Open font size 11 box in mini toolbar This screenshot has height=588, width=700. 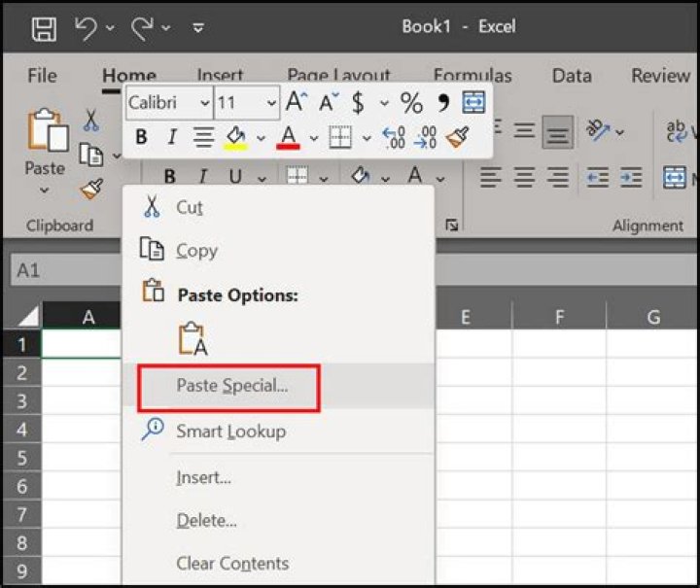coord(247,103)
